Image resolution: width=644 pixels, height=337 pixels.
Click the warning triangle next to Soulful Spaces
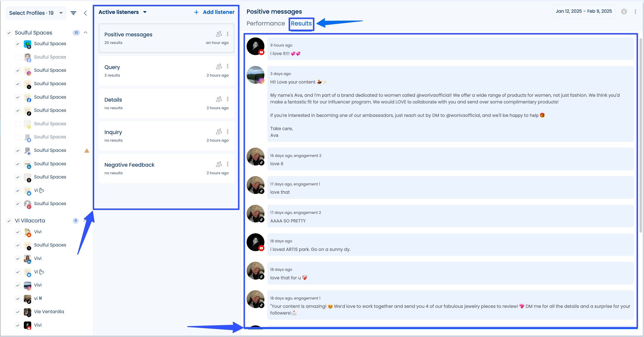click(87, 151)
